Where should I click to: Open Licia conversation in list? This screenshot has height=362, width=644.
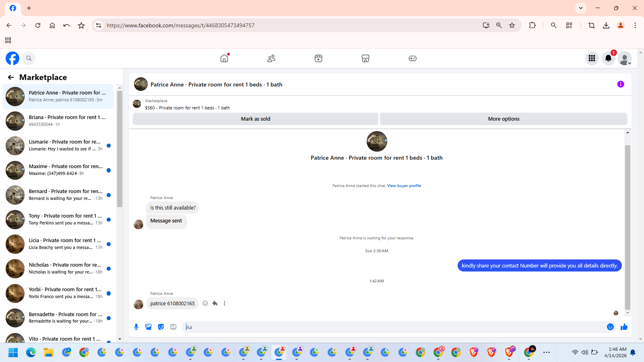click(x=58, y=244)
